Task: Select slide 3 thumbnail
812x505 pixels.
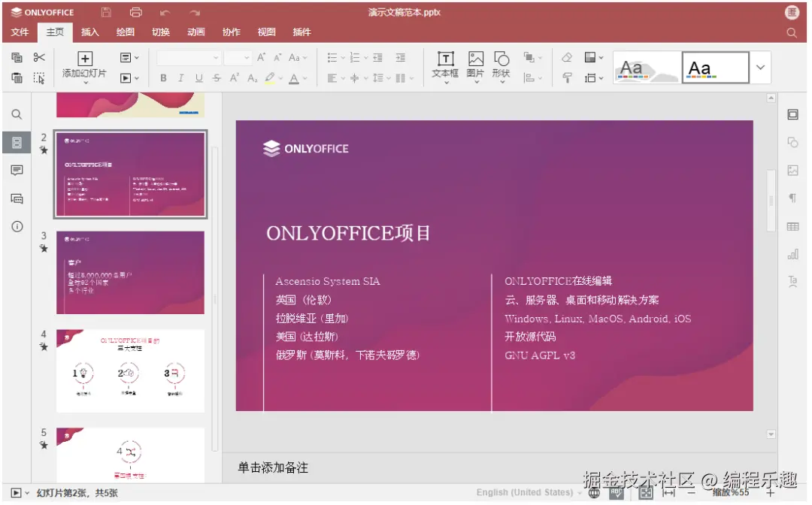Action: (x=131, y=273)
